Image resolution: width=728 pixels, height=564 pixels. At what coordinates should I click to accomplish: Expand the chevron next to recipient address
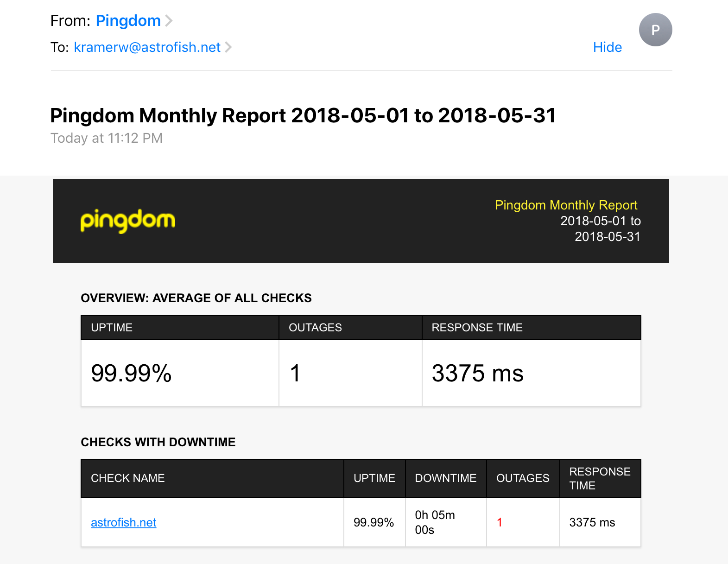228,47
